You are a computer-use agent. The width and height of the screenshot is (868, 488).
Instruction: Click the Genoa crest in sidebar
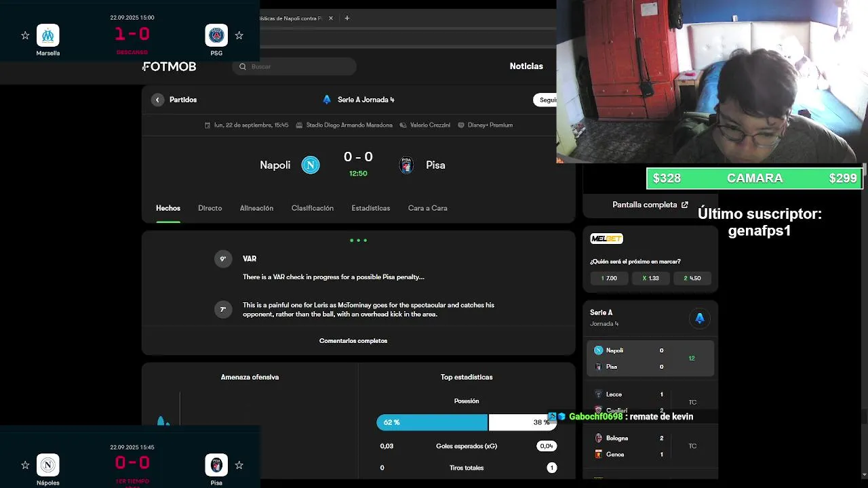(x=598, y=454)
